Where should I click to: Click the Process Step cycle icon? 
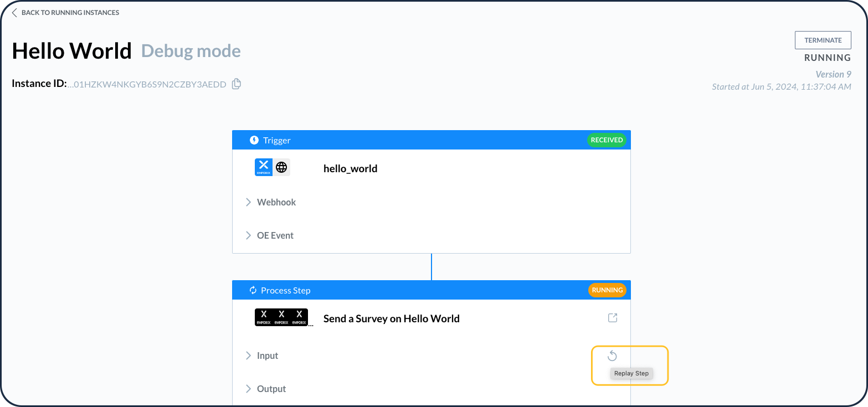tap(253, 290)
